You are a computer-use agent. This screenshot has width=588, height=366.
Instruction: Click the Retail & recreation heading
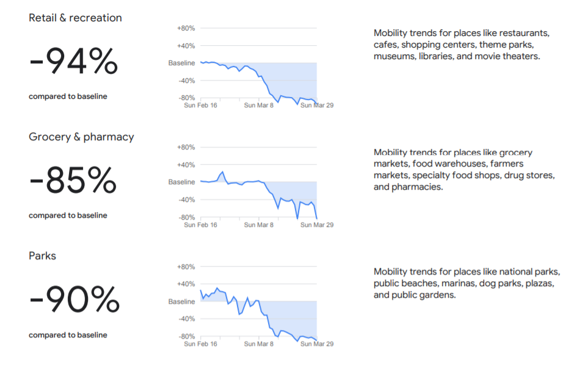click(x=75, y=18)
